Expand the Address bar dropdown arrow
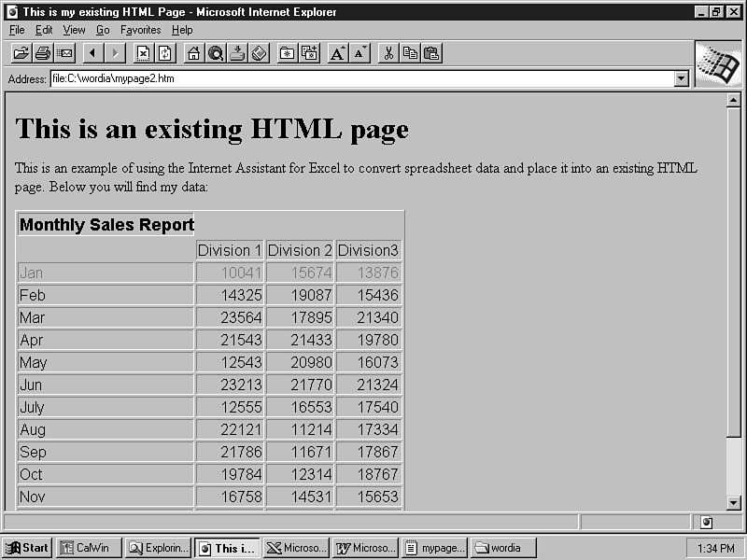Screen dimensions: 747x560 [681, 79]
